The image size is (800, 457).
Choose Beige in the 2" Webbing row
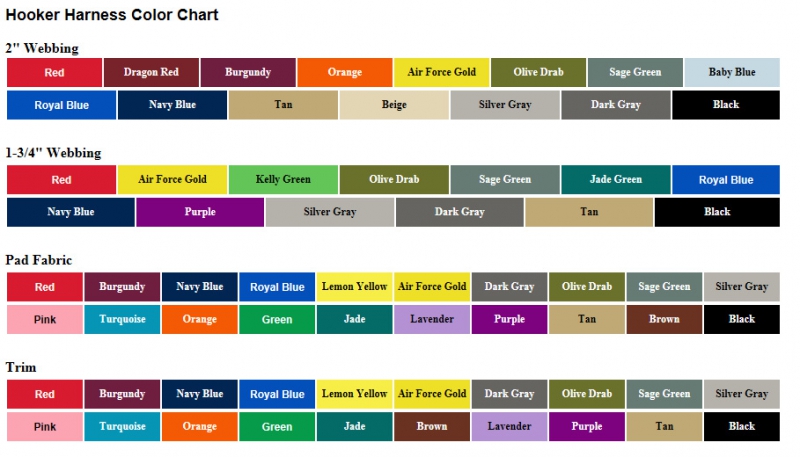pyautogui.click(x=394, y=104)
